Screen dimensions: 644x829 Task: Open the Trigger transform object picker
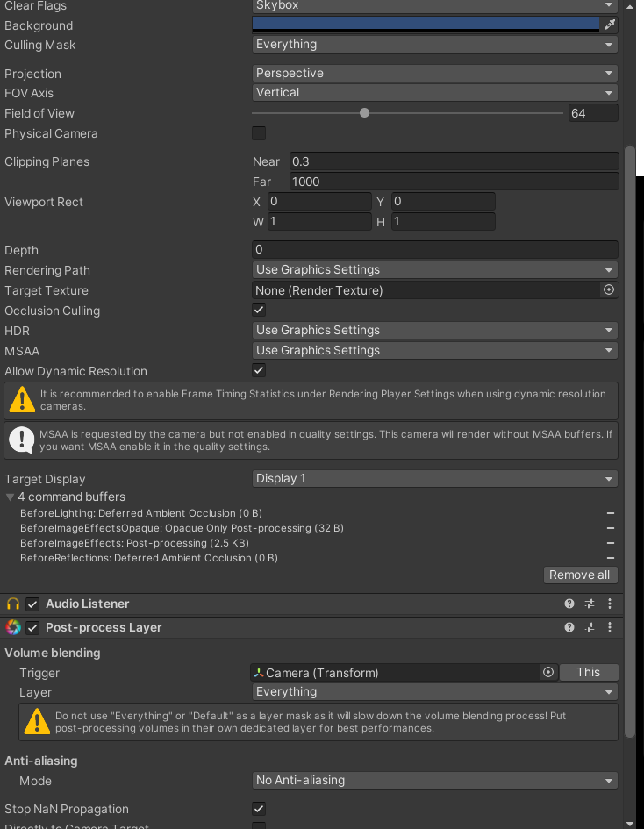pyautogui.click(x=548, y=672)
